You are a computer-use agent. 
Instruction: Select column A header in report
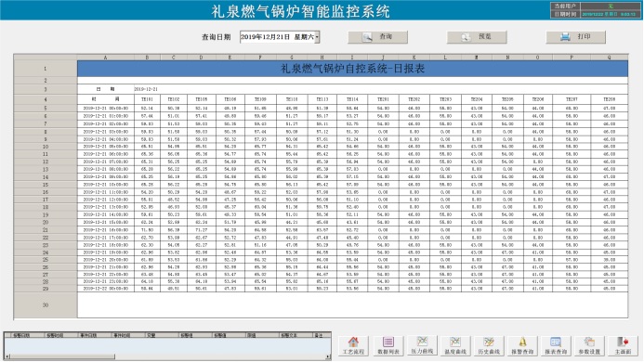click(x=106, y=58)
